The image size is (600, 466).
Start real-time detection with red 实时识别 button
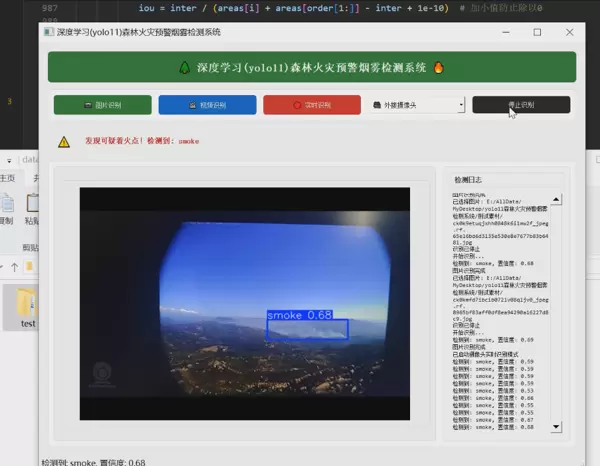tap(311, 105)
